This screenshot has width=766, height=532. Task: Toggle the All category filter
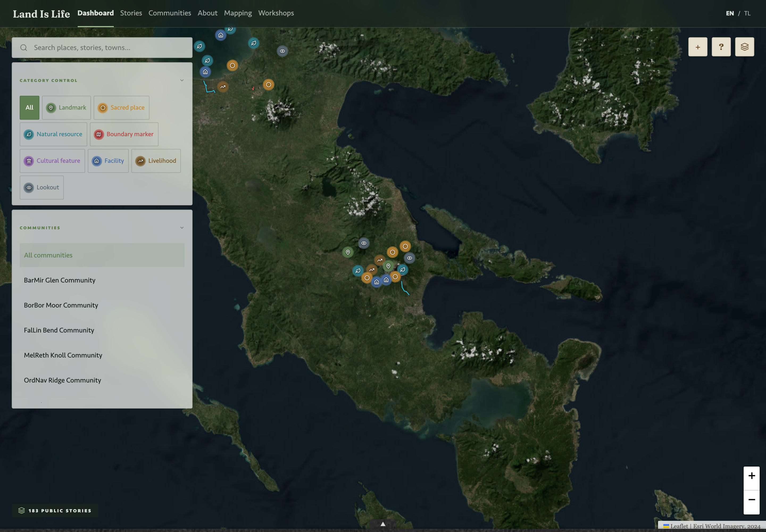29,108
